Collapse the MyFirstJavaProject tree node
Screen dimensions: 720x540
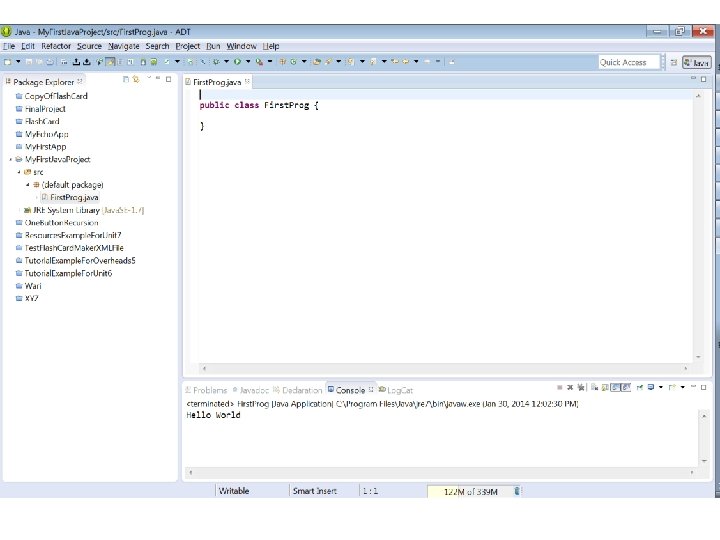tap(11, 159)
